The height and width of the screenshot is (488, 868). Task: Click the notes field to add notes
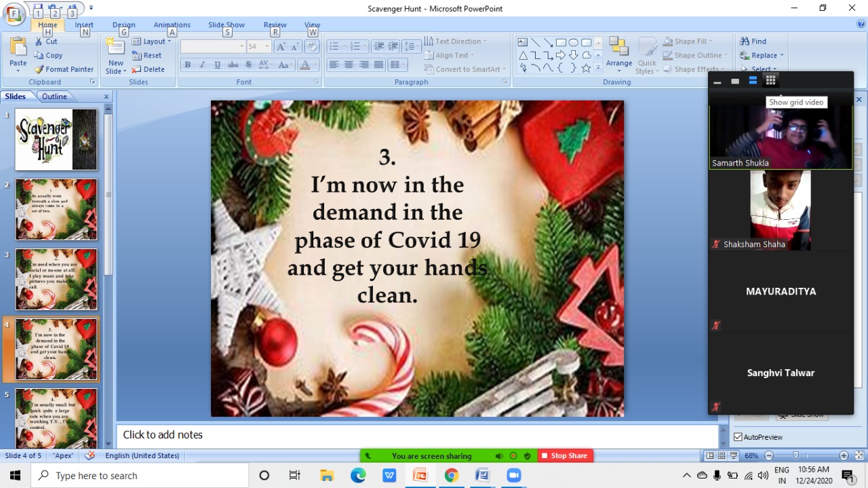pyautogui.click(x=417, y=435)
